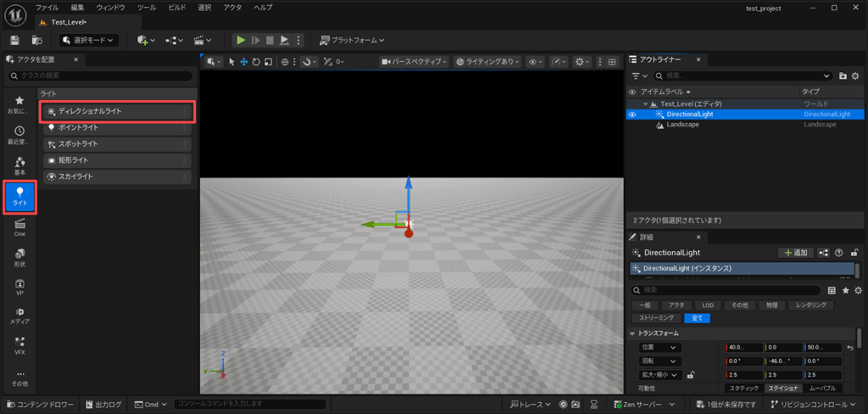Click the outliner add-folder icon
Image resolution: width=868 pixels, height=414 pixels.
(843, 76)
